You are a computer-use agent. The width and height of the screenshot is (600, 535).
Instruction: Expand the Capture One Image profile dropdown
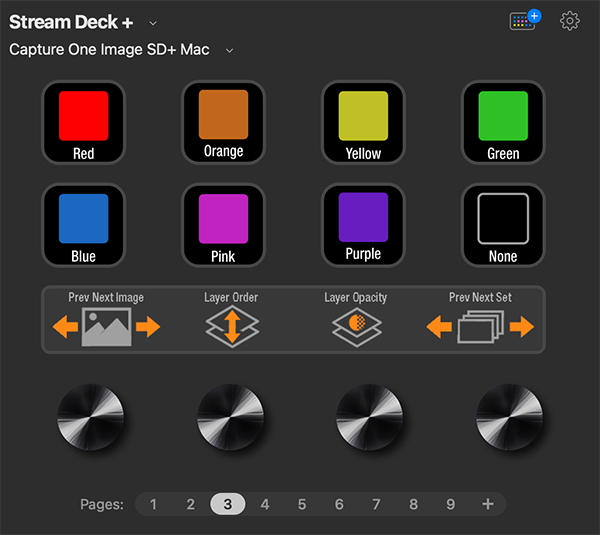229,51
